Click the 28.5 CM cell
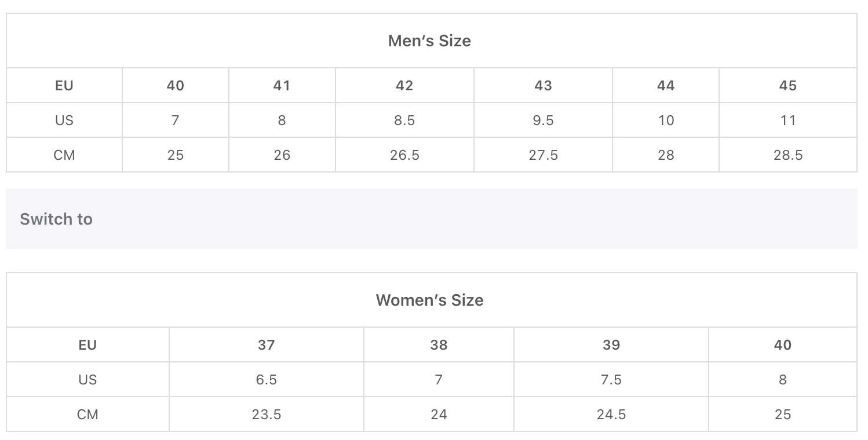868x440 pixels. pyautogui.click(x=787, y=155)
